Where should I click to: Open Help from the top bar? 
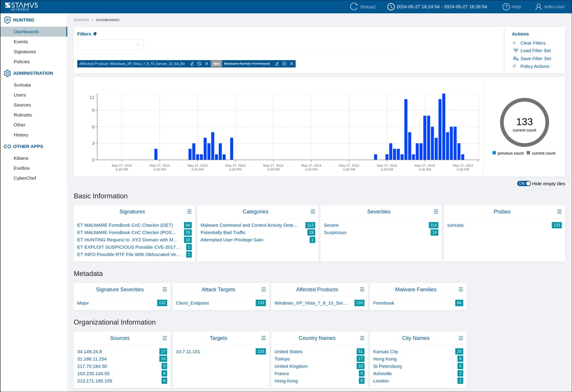click(512, 7)
